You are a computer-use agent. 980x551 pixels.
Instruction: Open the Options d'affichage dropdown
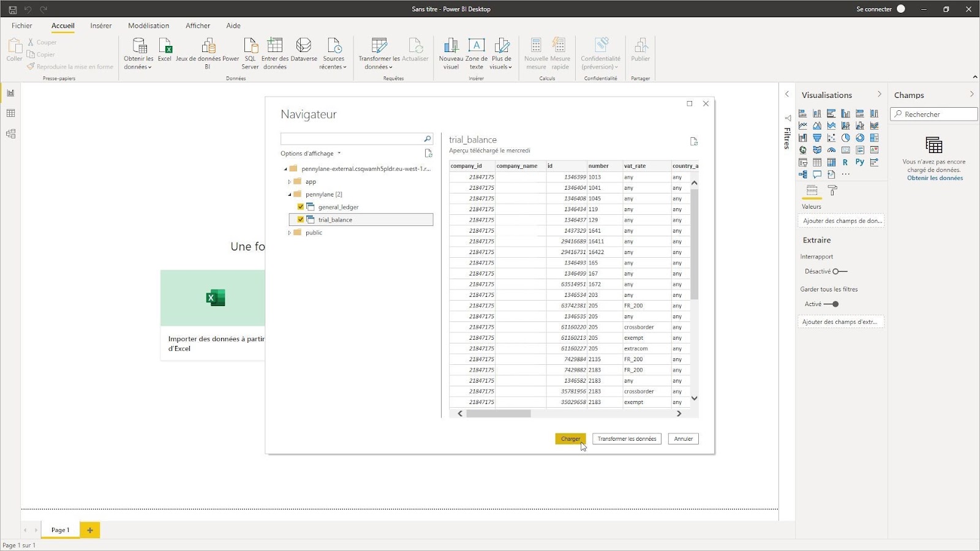tap(311, 154)
